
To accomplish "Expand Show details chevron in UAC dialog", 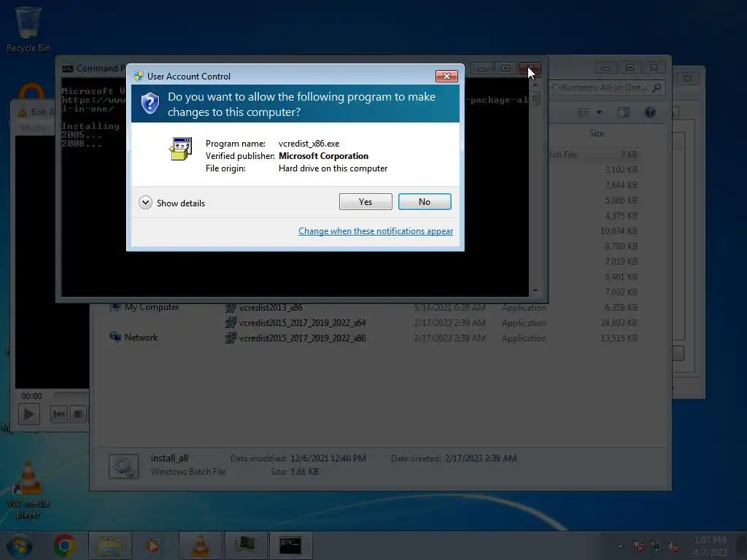I will (x=145, y=203).
